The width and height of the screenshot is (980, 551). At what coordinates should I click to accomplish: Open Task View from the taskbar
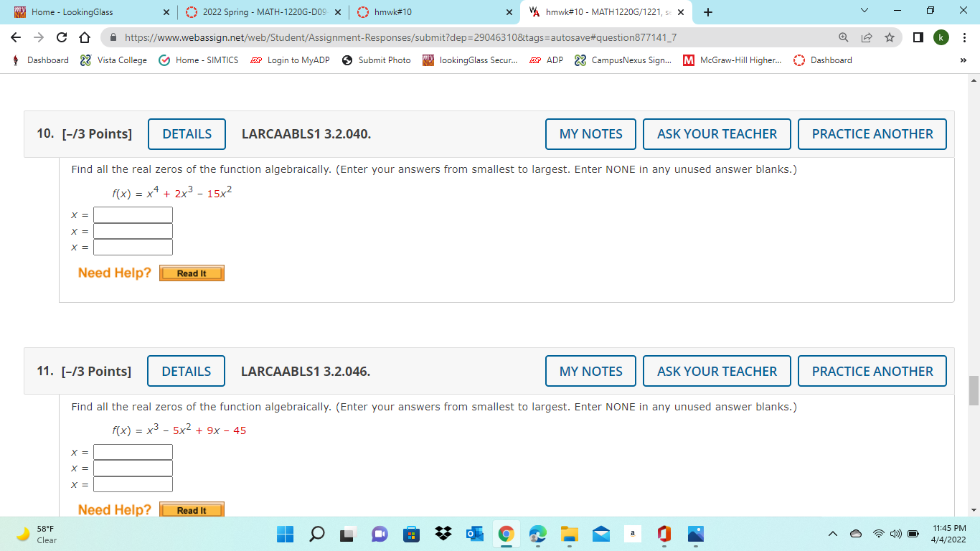coord(349,534)
